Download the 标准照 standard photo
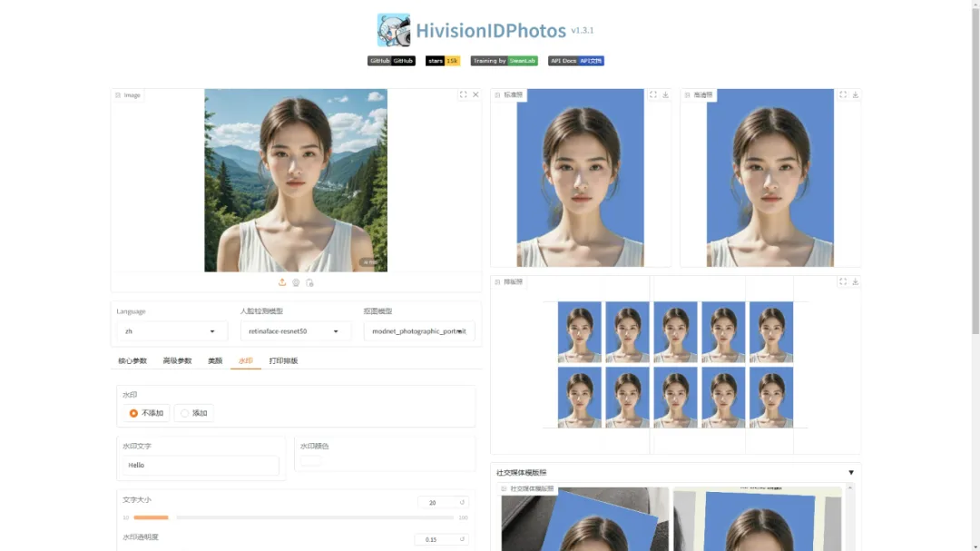The image size is (980, 551). 665,94
